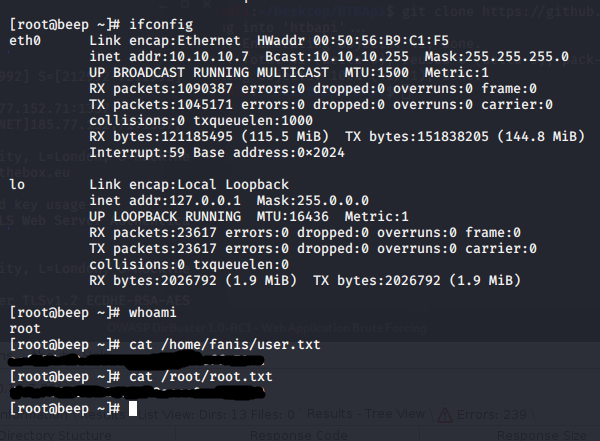The height and width of the screenshot is (441, 600).
Task: Click the lo loopback interface name
Action: [17, 184]
